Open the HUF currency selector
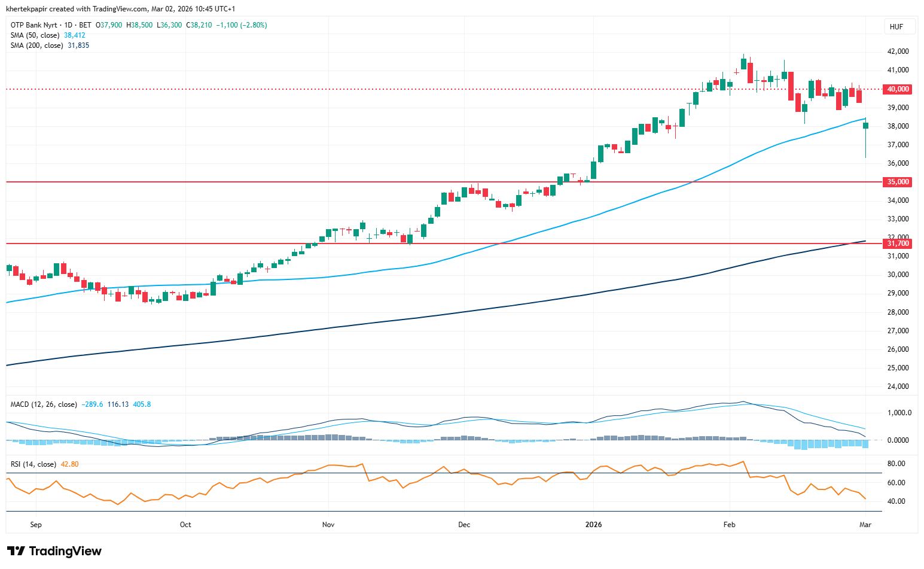Image resolution: width=924 pixels, height=569 pixels. [896, 26]
